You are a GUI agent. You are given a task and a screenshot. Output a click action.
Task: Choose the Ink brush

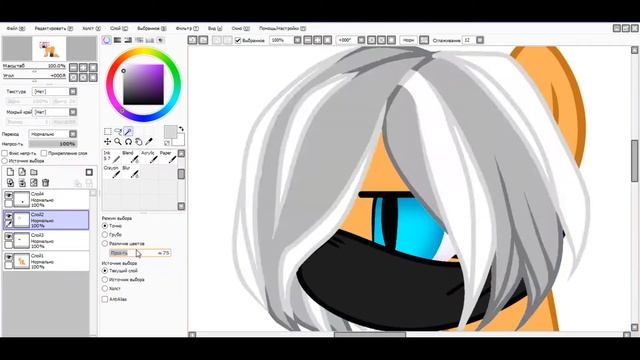pos(111,157)
